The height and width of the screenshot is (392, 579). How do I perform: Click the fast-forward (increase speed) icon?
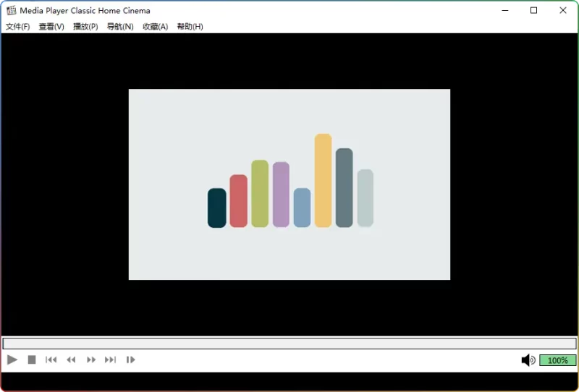coord(91,359)
